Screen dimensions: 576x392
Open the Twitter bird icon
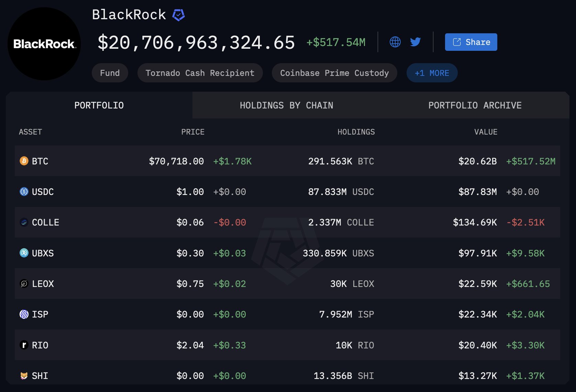416,42
